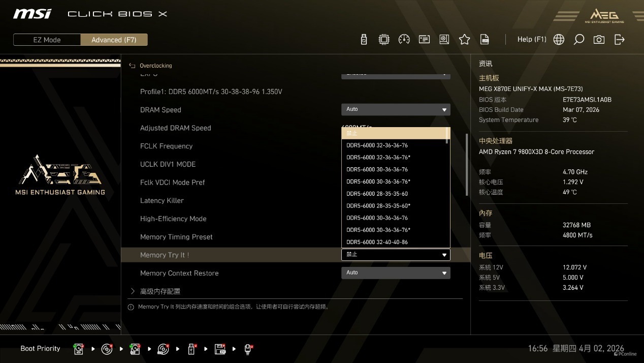Select first hard disk boot device icon
The width and height of the screenshot is (644, 363).
coord(79,349)
